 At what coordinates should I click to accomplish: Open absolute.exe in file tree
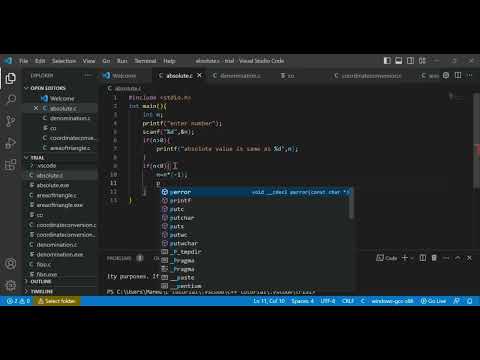(53, 185)
